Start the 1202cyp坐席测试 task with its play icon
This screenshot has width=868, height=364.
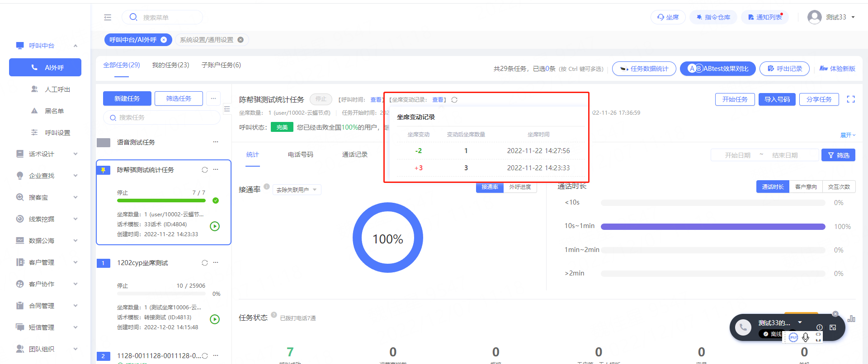[215, 319]
